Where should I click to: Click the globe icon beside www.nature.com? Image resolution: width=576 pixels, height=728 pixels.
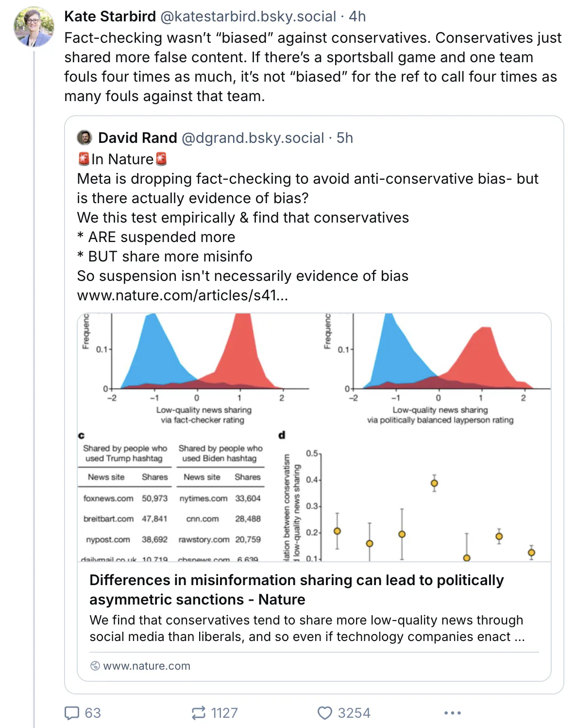(x=95, y=666)
